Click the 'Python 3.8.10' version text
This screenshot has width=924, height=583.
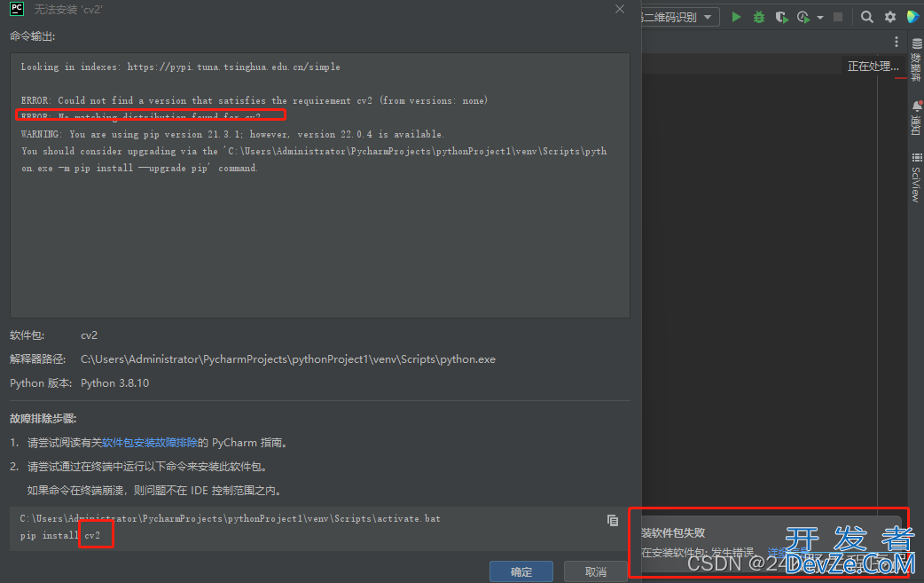click(115, 383)
